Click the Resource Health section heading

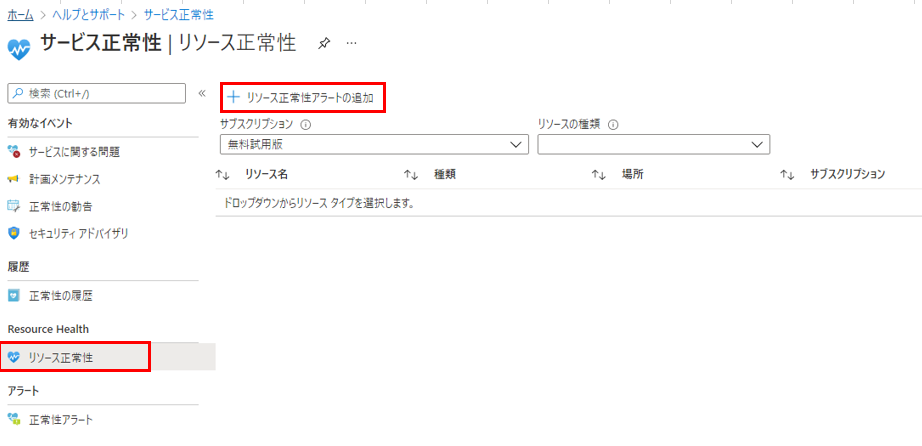click(48, 328)
